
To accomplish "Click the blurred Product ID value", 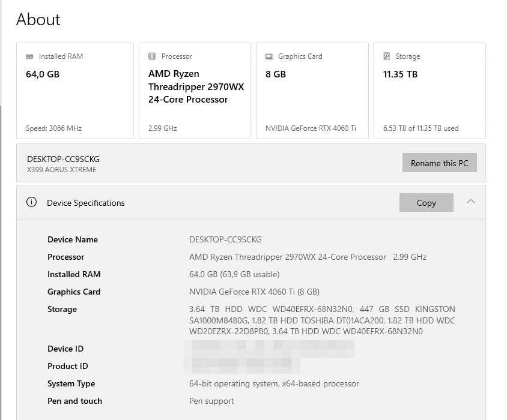I will tap(242, 366).
